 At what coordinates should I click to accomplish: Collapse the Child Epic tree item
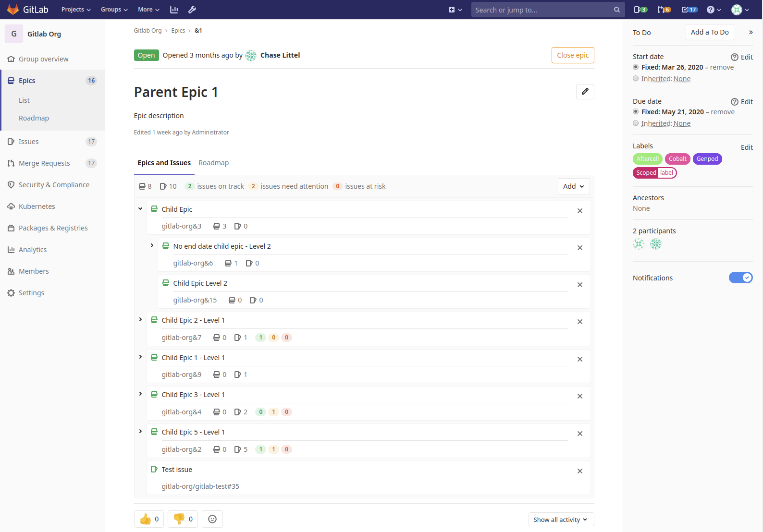(140, 209)
